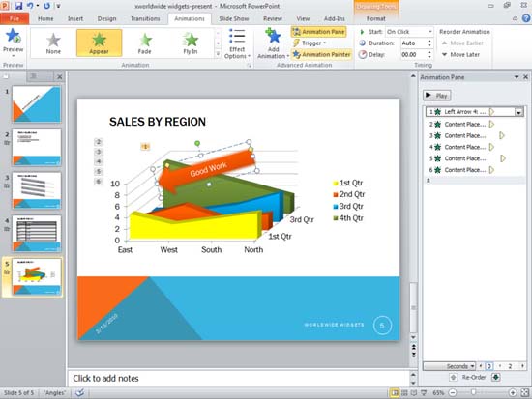Screen dimensions: 532x399
Task: Apply the Fly In animation effect
Action: 191,43
